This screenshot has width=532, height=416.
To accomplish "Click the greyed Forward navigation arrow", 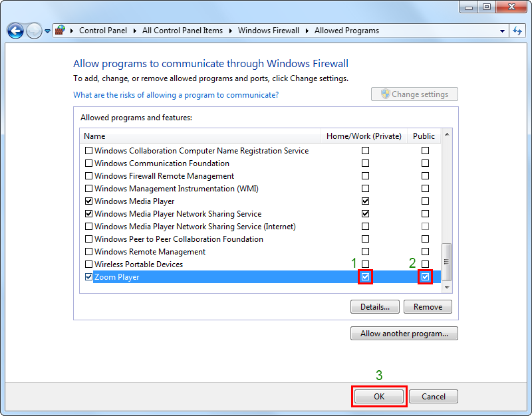I will (x=34, y=31).
